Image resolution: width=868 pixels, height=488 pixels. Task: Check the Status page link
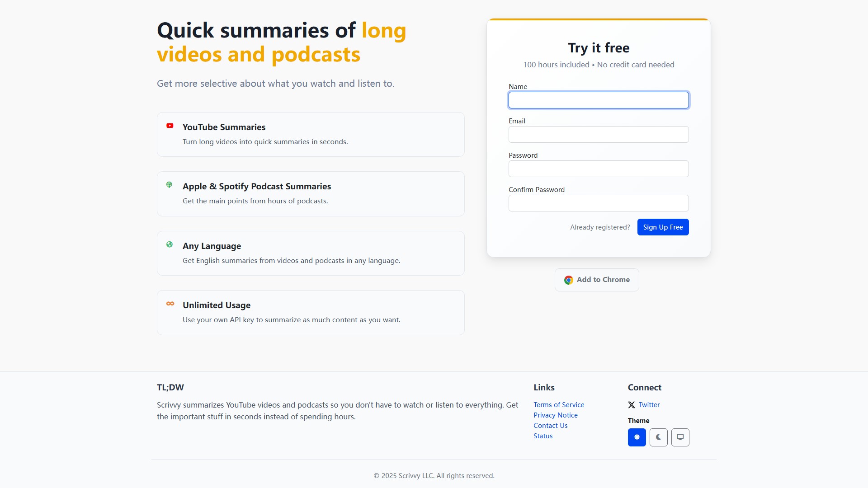point(543,436)
